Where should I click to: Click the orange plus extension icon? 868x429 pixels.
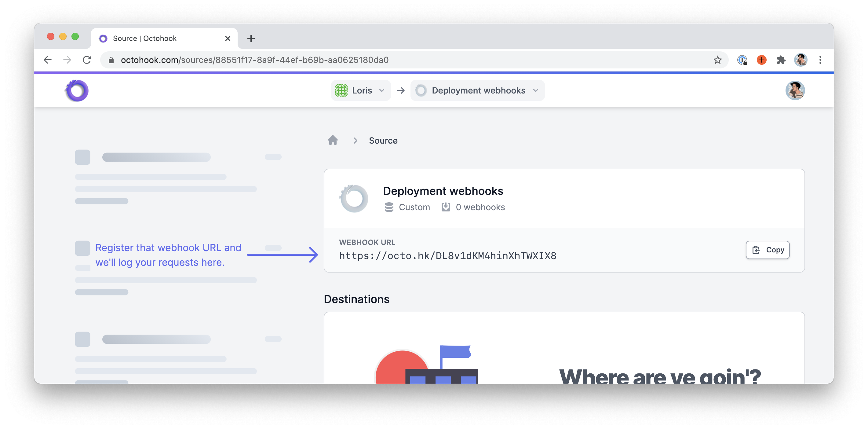click(x=761, y=60)
